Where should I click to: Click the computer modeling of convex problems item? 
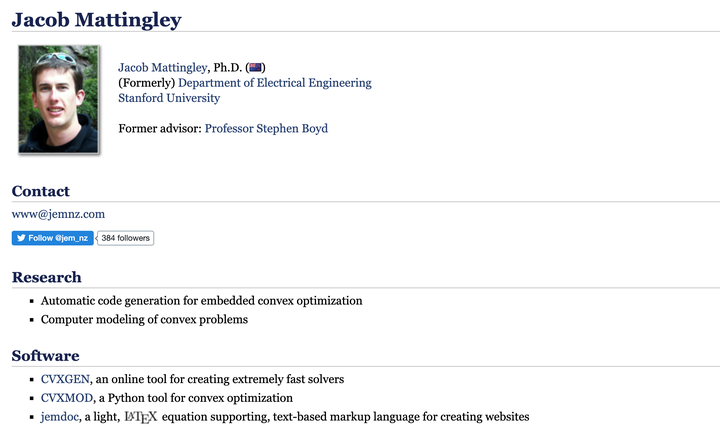pos(144,319)
